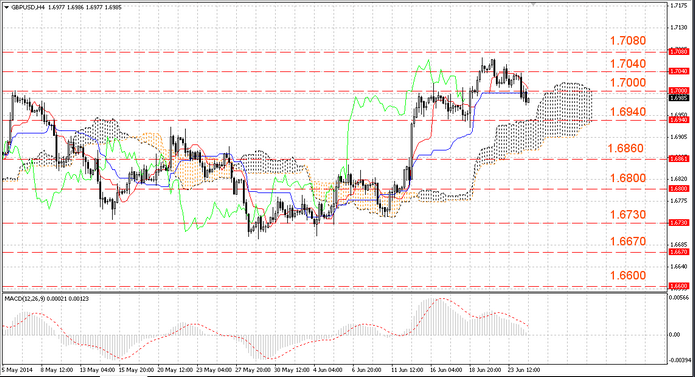Click the 13 May 04:00 date label
Image resolution: width=695 pixels, height=377 pixels.
98,369
